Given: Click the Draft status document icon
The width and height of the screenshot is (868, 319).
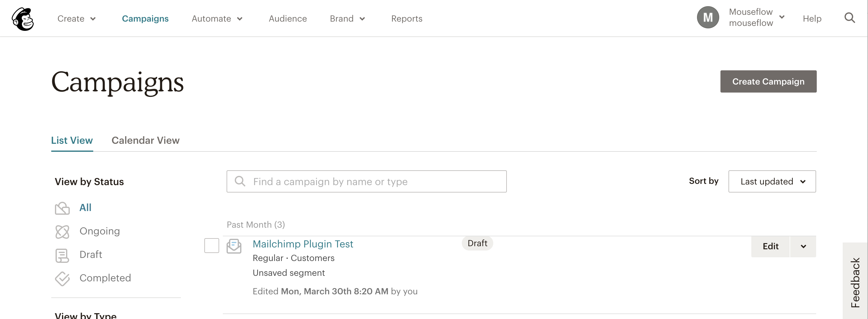Looking at the screenshot, I should (x=62, y=255).
